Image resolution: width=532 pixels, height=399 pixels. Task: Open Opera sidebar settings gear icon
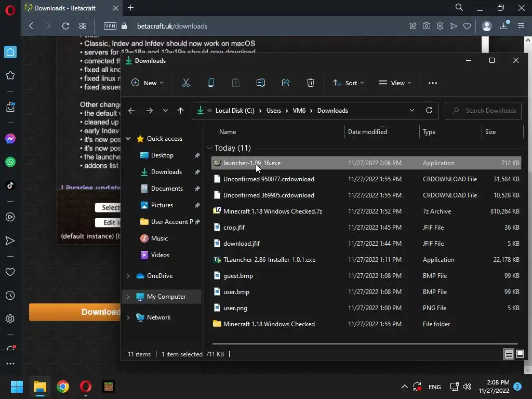(10, 318)
